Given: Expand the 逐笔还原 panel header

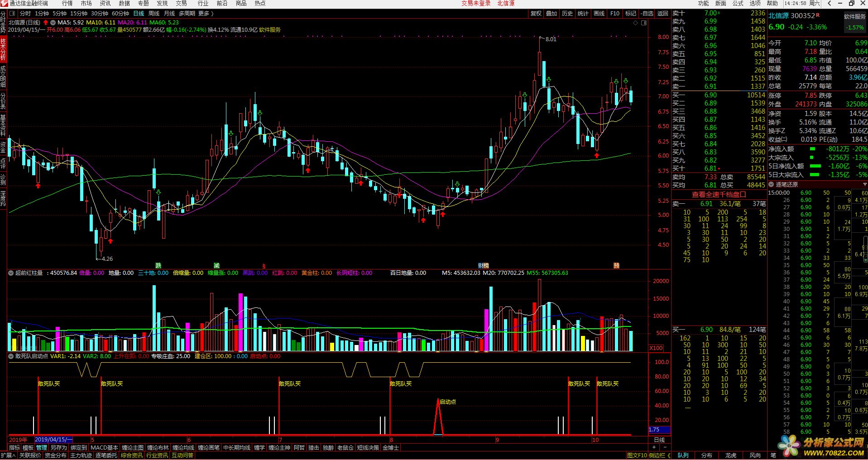Looking at the screenshot, I should 772,184.
